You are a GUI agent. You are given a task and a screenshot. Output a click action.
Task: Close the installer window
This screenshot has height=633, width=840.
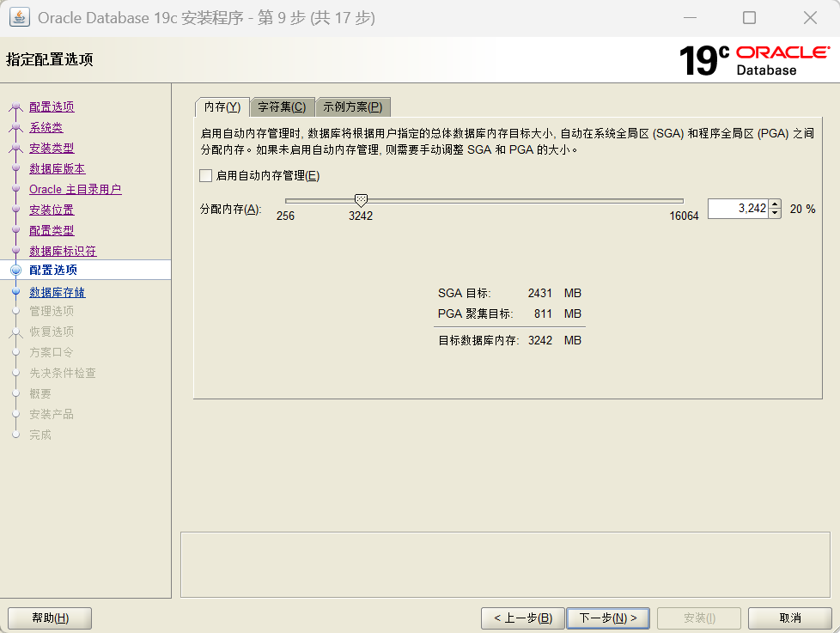(x=810, y=18)
